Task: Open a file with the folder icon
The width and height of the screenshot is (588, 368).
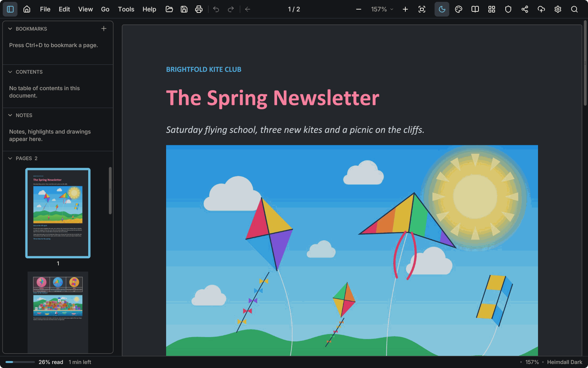Action: [169, 9]
